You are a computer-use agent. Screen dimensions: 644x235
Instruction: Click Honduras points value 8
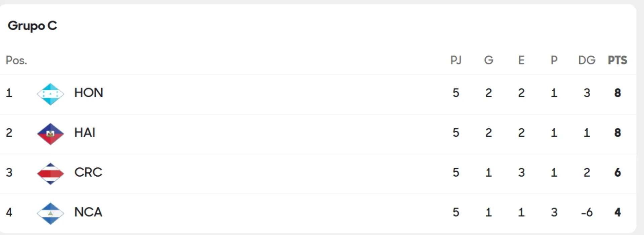click(x=618, y=93)
